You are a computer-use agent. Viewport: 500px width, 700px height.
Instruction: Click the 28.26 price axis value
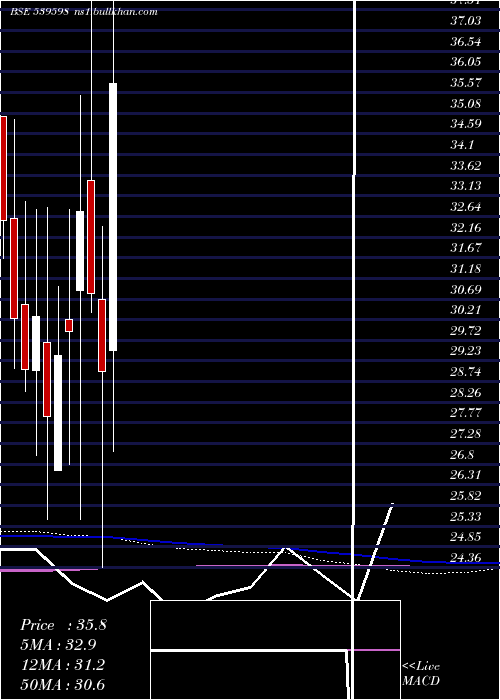pos(466,393)
